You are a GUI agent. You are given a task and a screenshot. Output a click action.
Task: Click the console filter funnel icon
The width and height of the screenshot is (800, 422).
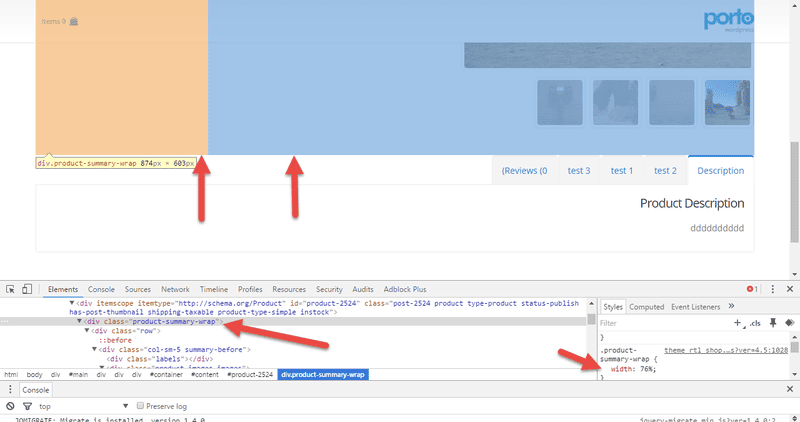pyautogui.click(x=28, y=406)
